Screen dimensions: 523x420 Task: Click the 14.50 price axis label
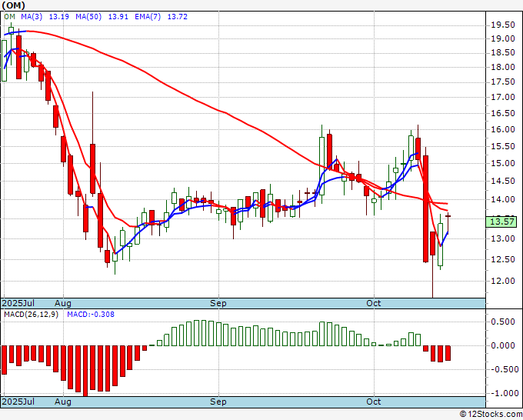[503, 181]
